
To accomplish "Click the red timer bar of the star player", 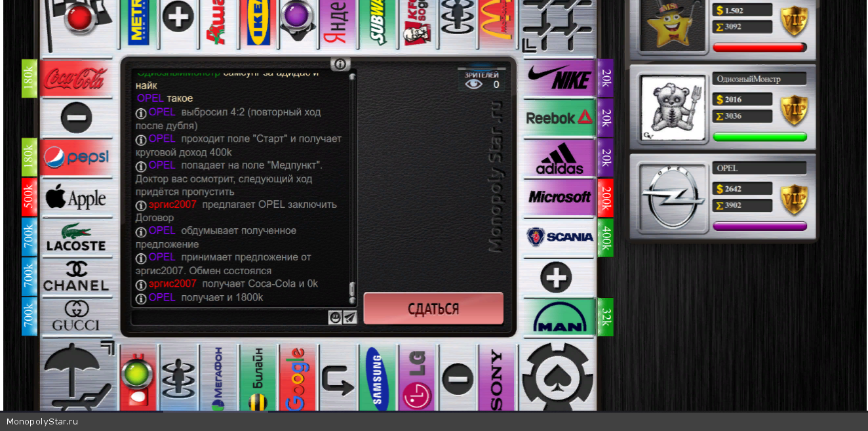I will [x=760, y=47].
